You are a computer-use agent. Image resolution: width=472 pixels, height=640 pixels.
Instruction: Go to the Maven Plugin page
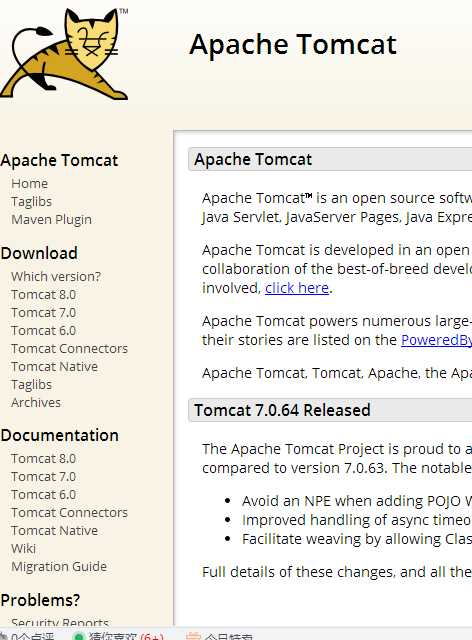click(x=51, y=220)
